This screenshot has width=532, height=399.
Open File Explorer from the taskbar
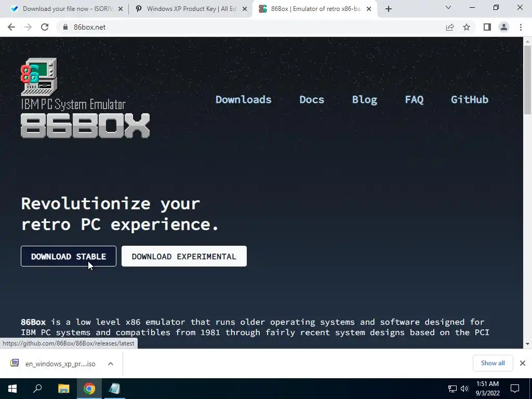click(x=64, y=389)
